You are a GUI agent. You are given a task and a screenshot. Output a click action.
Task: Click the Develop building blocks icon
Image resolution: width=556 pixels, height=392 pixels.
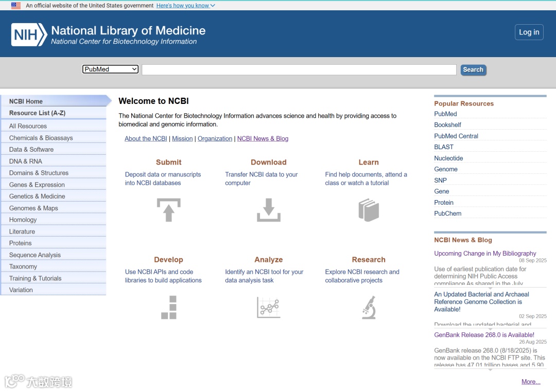[x=169, y=307]
